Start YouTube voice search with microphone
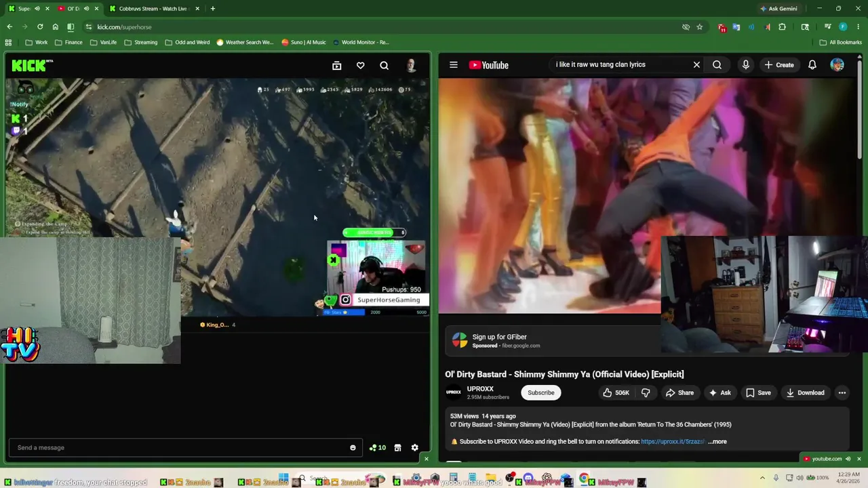Image resolution: width=868 pixels, height=488 pixels. click(745, 65)
